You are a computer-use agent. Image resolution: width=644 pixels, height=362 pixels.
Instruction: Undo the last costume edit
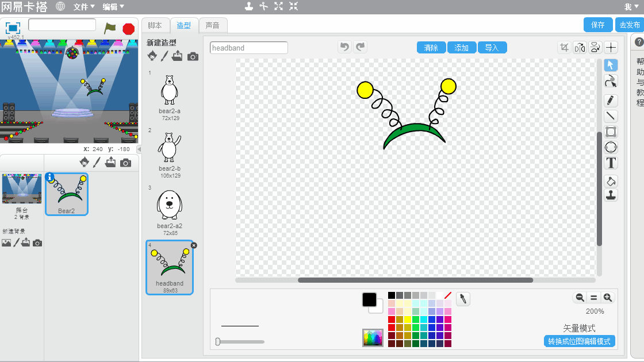[x=344, y=47]
